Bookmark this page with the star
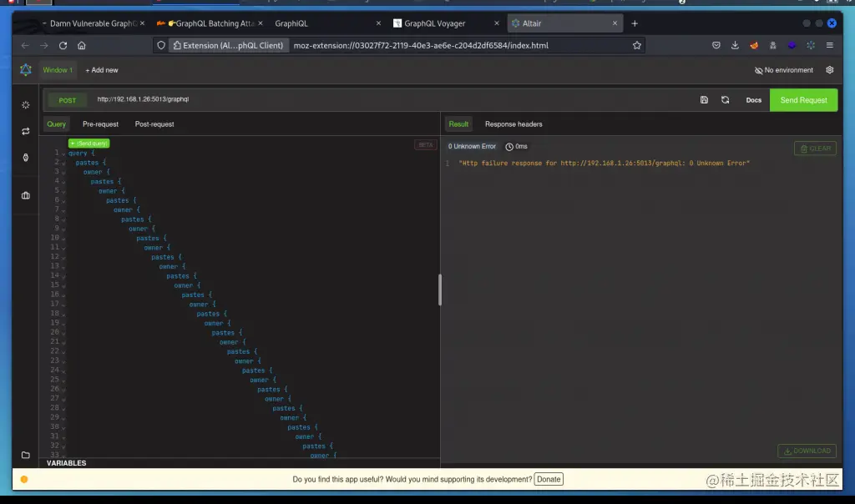Image resolution: width=855 pixels, height=504 pixels. [x=636, y=46]
